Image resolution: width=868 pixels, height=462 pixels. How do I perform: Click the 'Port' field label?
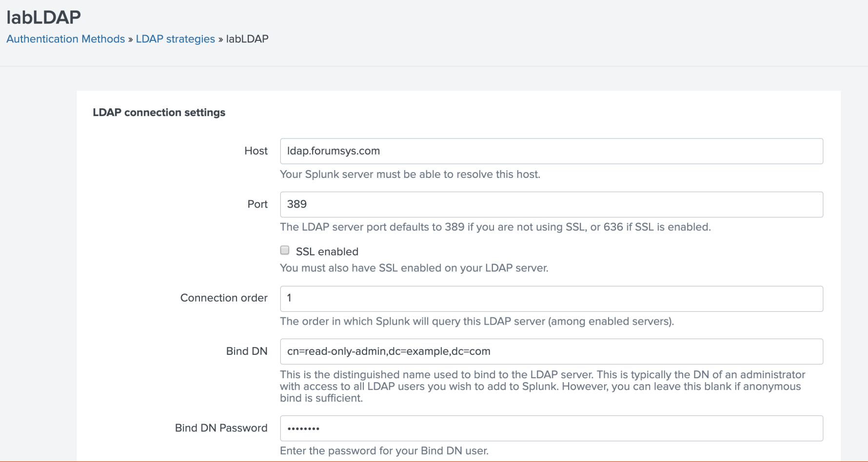point(257,204)
